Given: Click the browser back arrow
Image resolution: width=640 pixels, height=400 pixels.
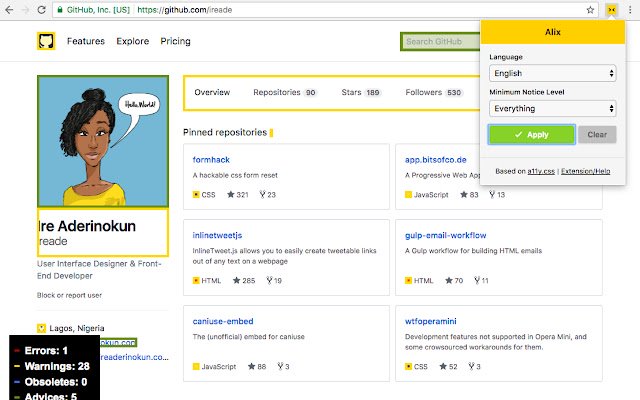Looking at the screenshot, I should 9,10.
